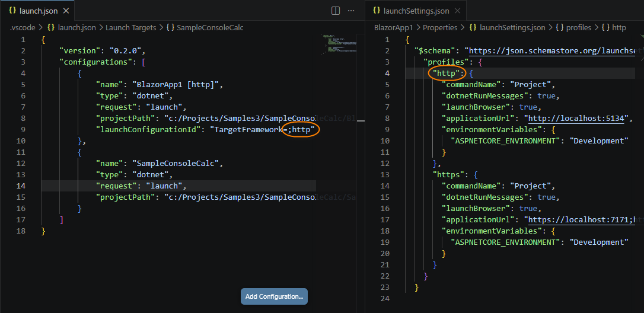Click "applicationUrl" key on line 8

click(x=478, y=119)
